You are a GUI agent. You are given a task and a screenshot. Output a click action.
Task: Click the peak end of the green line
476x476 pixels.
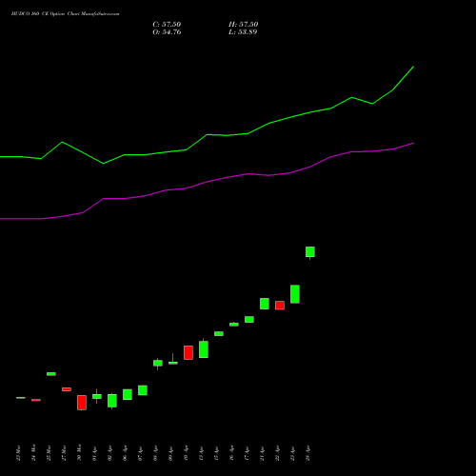coord(413,67)
